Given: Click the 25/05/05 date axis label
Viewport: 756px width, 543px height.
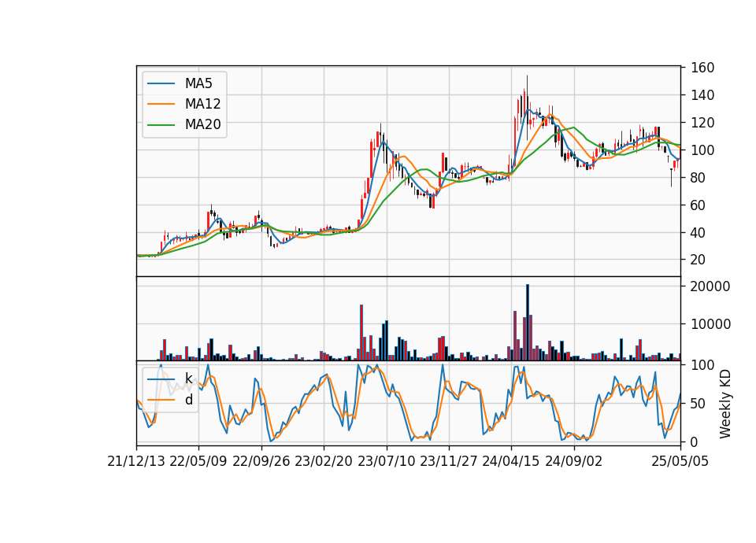Looking at the screenshot, I should pos(680,462).
